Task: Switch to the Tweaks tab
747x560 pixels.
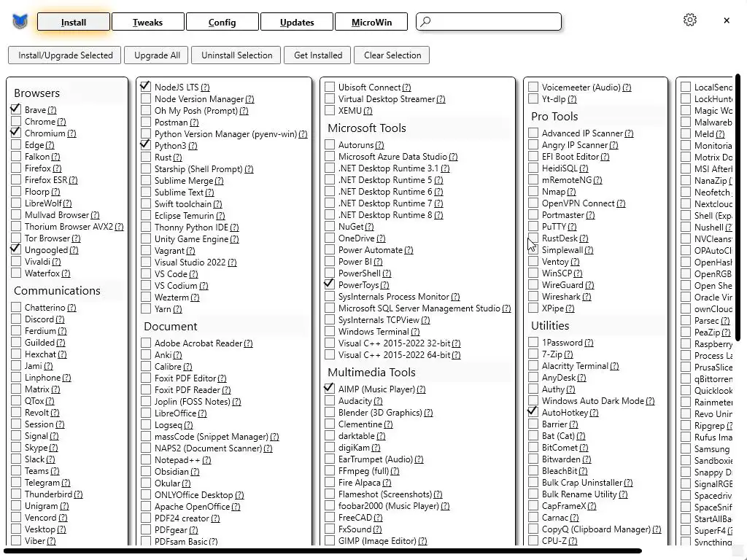Action: (147, 22)
